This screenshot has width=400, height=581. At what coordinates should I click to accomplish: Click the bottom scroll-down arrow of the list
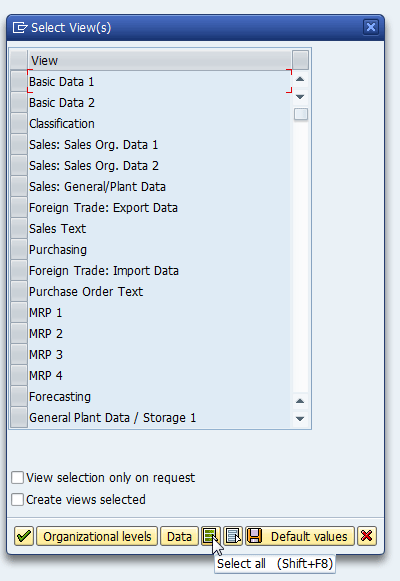(x=300, y=419)
